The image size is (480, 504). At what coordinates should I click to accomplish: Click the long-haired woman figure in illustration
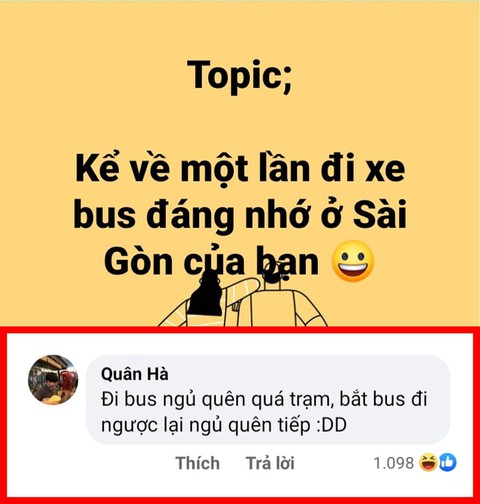205,297
